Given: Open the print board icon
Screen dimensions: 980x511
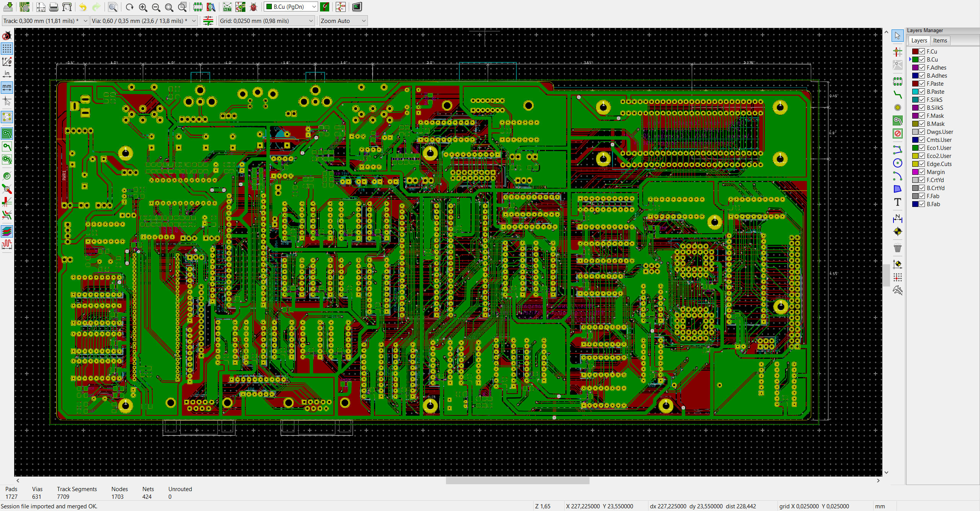Looking at the screenshot, I should coord(54,7).
